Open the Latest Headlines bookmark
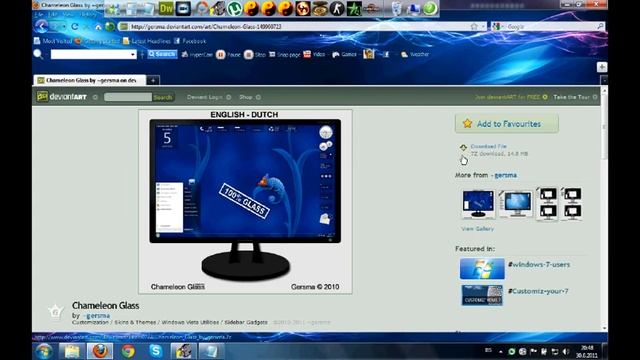The width and height of the screenshot is (640, 360). click(147, 41)
